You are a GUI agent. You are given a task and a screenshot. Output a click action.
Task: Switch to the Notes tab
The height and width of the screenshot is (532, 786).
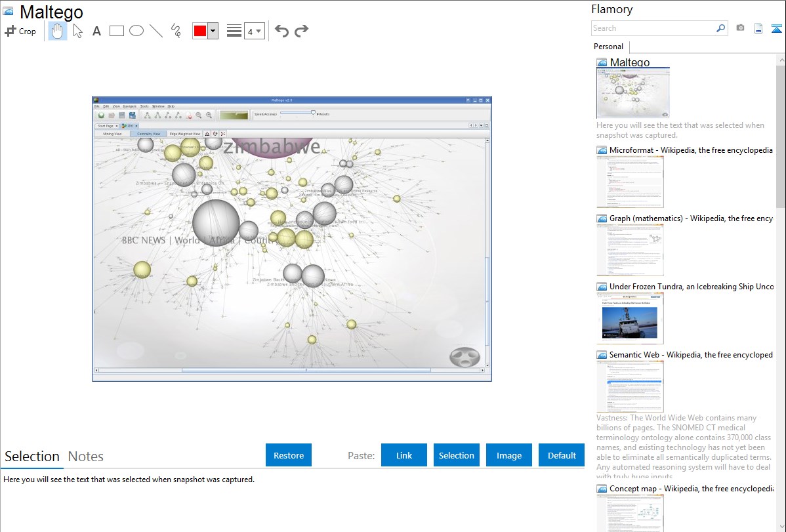(86, 457)
